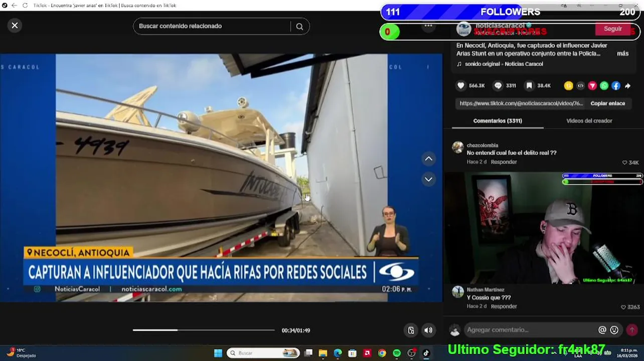Viewport: 644px width, 361px height.
Task: Open chezcolombia commenter profile
Action: click(482, 145)
